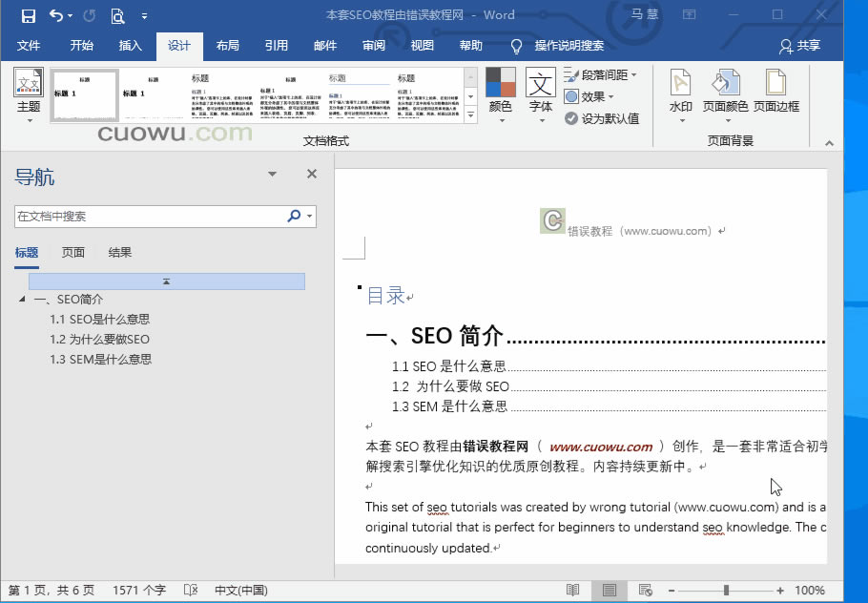Open the search options dropdown arrow

310,216
